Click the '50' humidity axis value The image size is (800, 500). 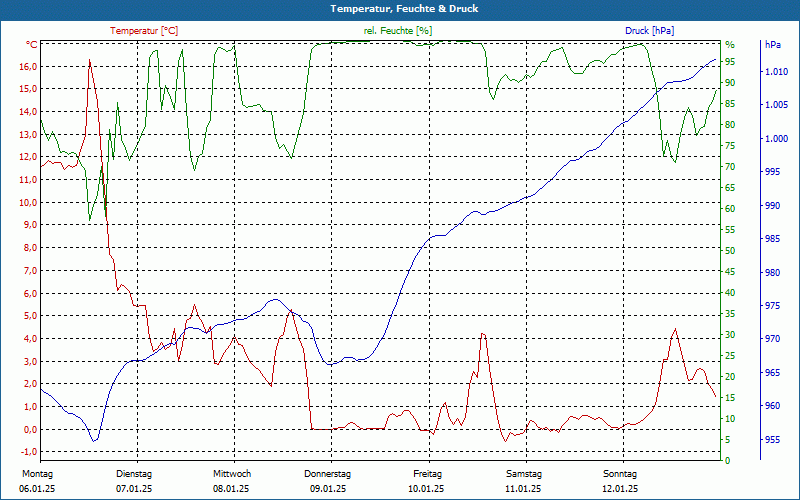coord(730,251)
